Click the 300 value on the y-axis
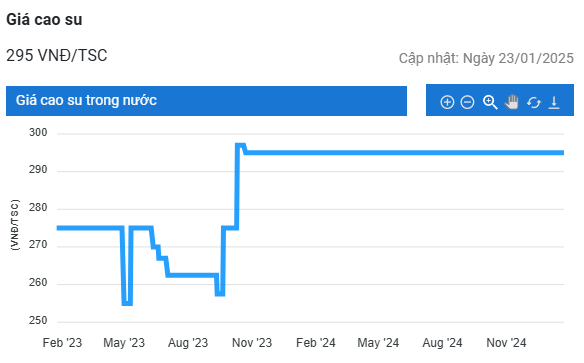 click(38, 133)
